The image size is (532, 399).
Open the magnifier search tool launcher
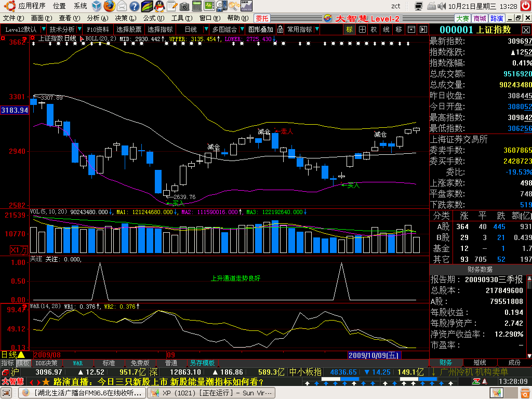(234, 6)
